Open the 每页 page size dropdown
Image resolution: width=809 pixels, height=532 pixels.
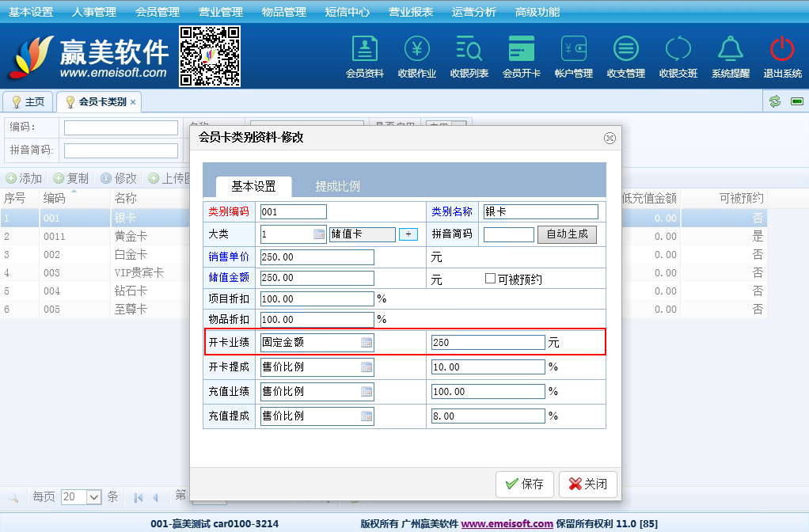pyautogui.click(x=93, y=497)
